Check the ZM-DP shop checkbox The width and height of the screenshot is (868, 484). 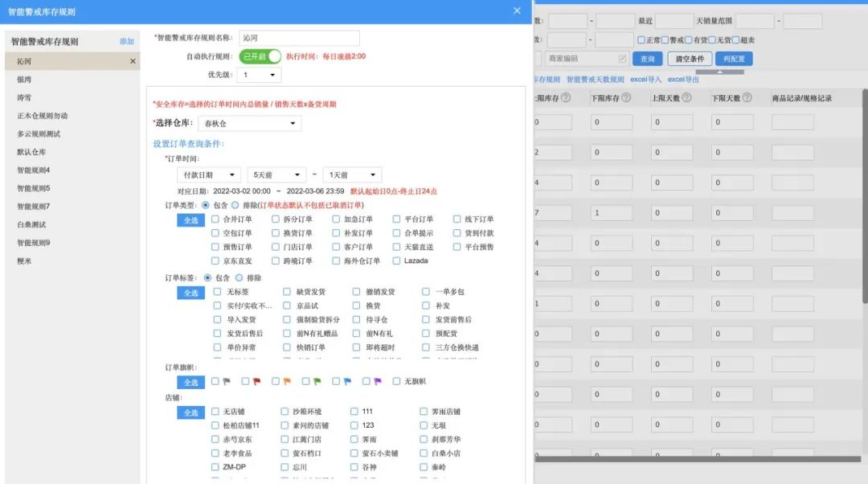pos(215,467)
